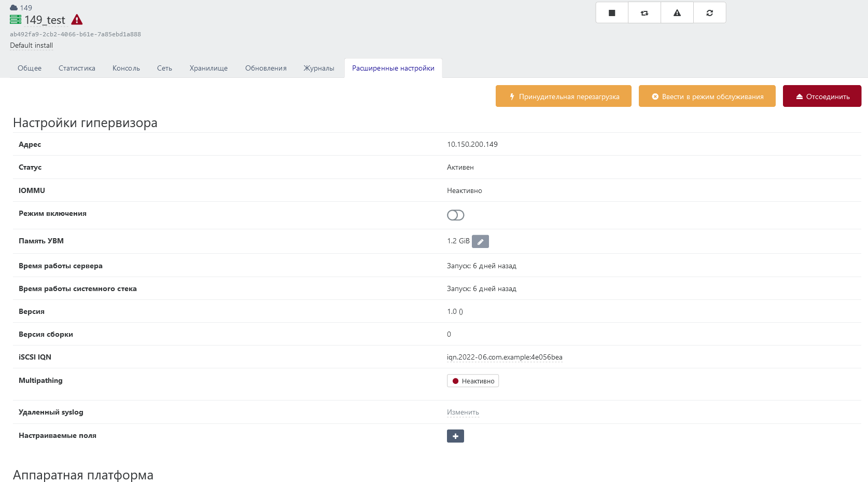Click the stop server square icon
This screenshot has width=868, height=482.
[612, 13]
